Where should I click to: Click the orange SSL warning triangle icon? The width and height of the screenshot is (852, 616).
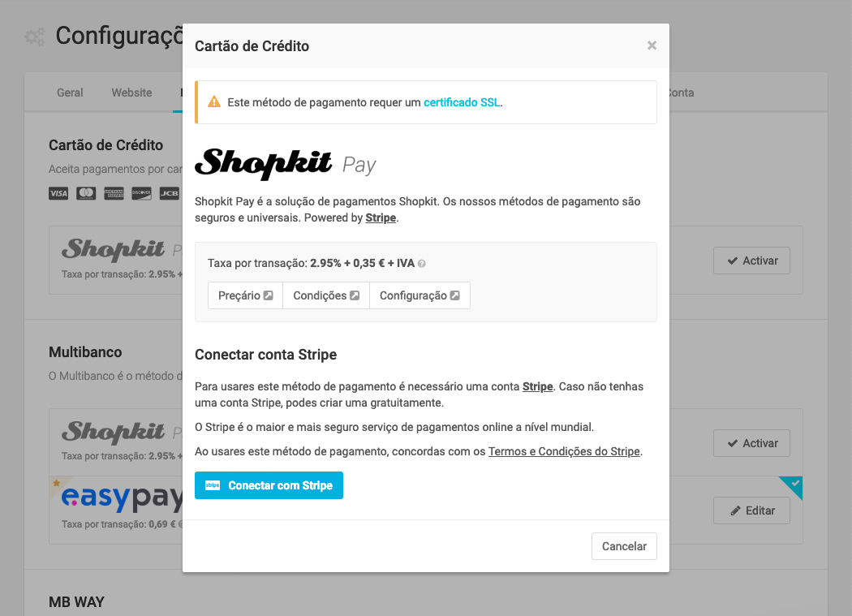click(x=214, y=101)
